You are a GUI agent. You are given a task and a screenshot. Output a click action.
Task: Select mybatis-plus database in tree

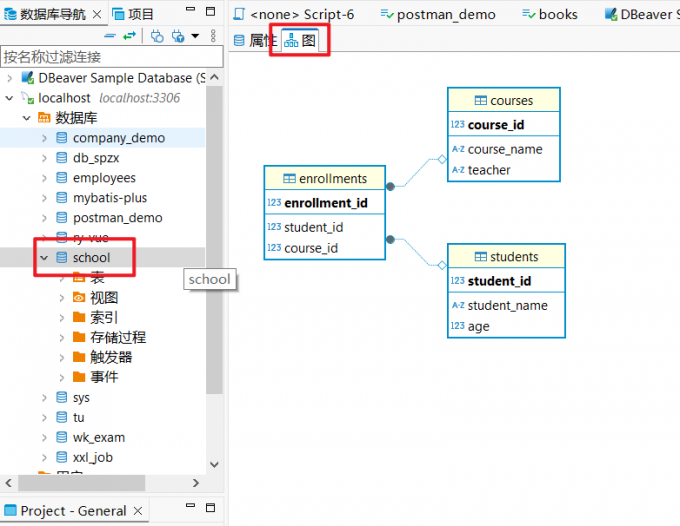tap(110, 198)
